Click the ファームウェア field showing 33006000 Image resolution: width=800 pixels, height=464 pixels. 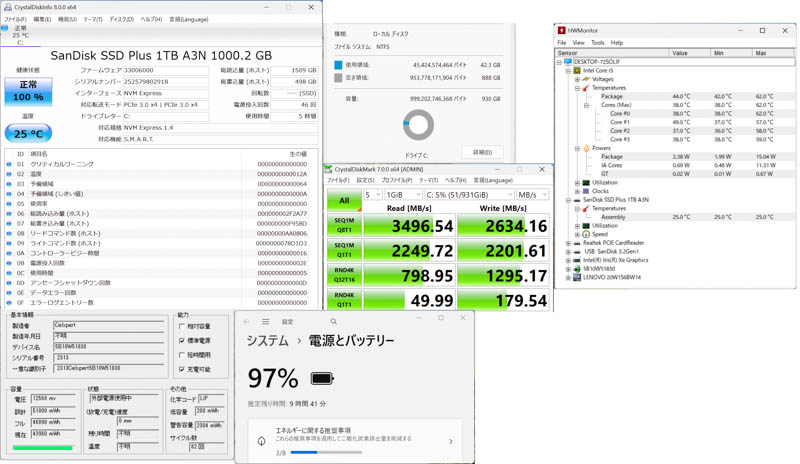166,70
